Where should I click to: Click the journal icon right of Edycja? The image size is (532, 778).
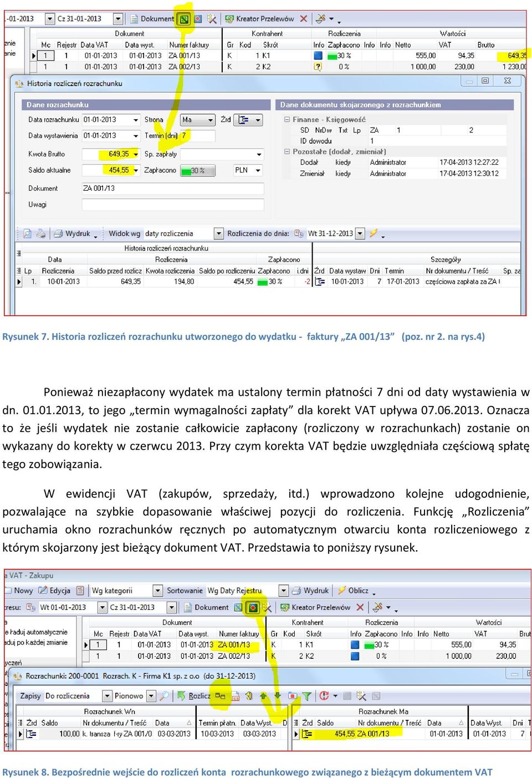(x=80, y=591)
